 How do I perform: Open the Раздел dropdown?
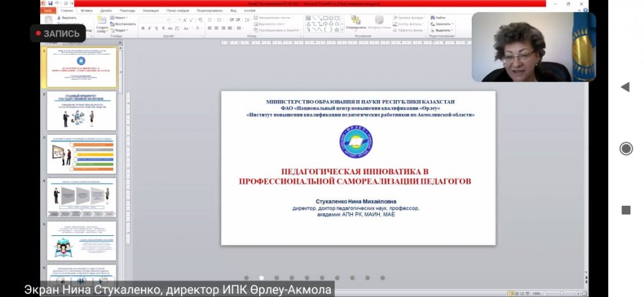[119, 30]
